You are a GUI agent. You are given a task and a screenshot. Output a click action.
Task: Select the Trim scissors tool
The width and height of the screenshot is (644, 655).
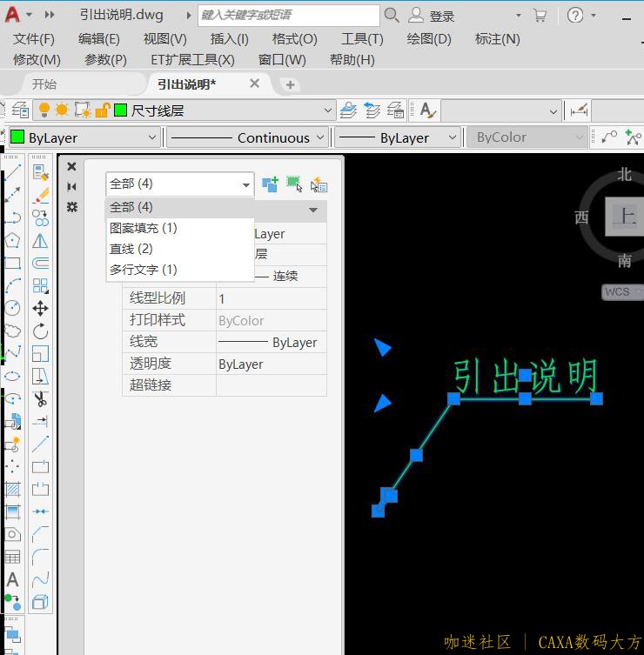pyautogui.click(x=40, y=399)
